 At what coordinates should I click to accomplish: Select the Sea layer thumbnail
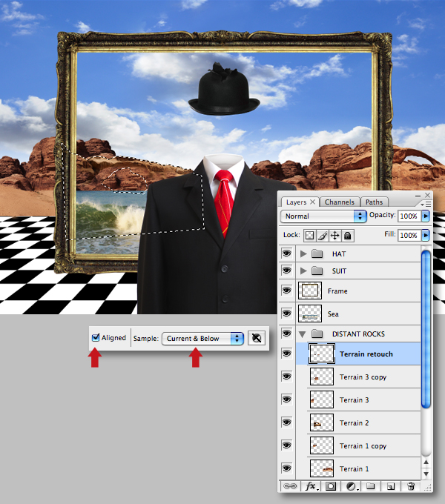(309, 314)
